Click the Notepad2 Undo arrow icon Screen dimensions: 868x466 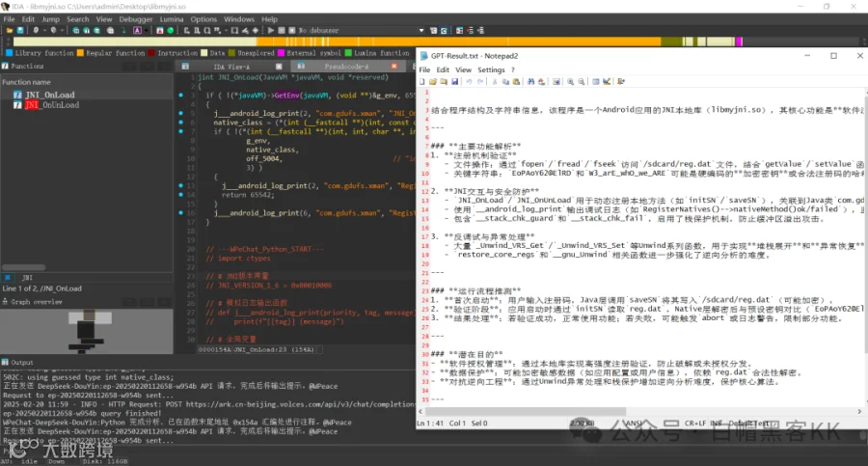click(x=469, y=81)
